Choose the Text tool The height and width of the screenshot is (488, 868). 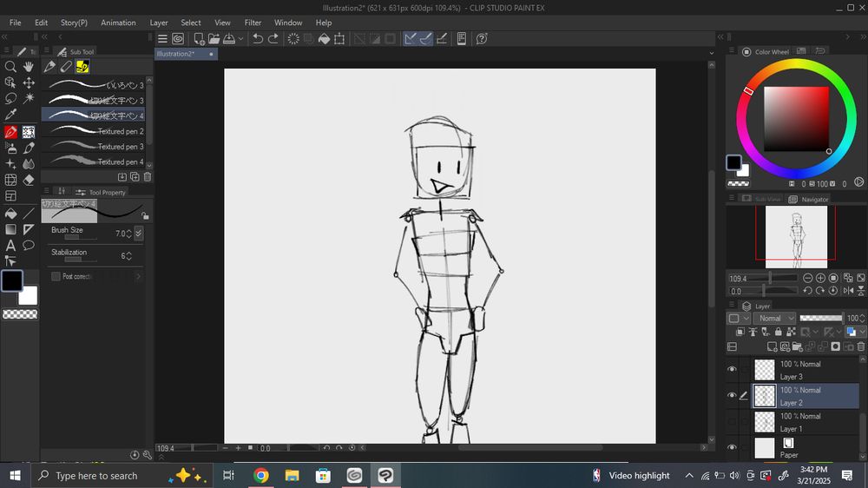click(x=10, y=246)
